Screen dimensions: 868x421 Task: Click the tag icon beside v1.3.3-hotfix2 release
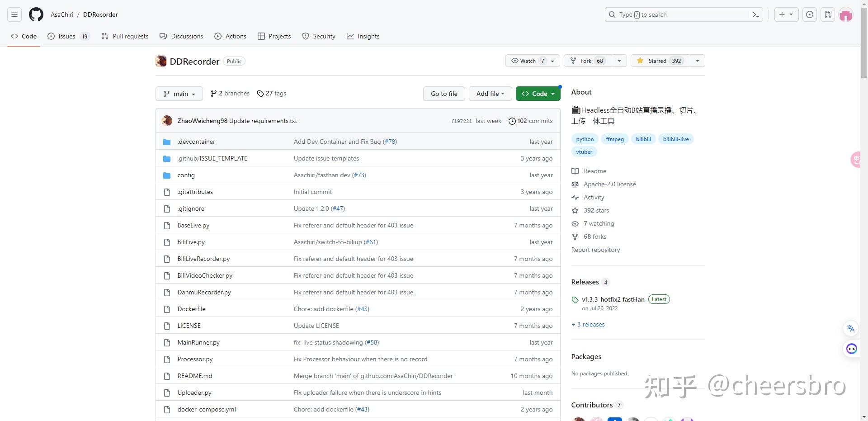point(575,299)
